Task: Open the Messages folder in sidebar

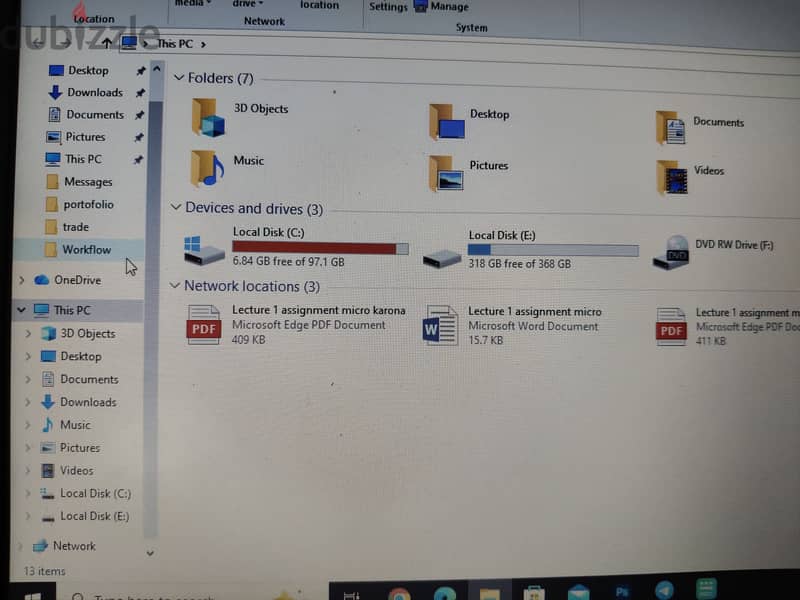Action: [x=88, y=182]
